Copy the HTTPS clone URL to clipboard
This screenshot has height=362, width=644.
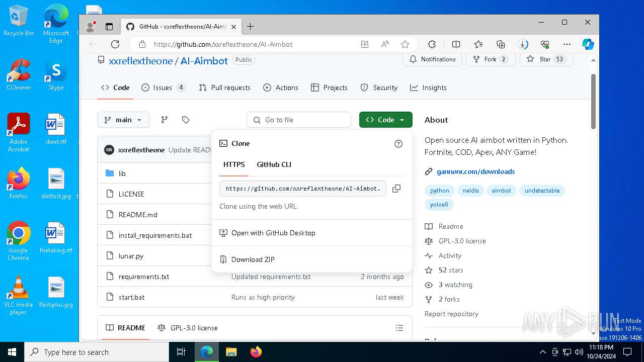396,189
